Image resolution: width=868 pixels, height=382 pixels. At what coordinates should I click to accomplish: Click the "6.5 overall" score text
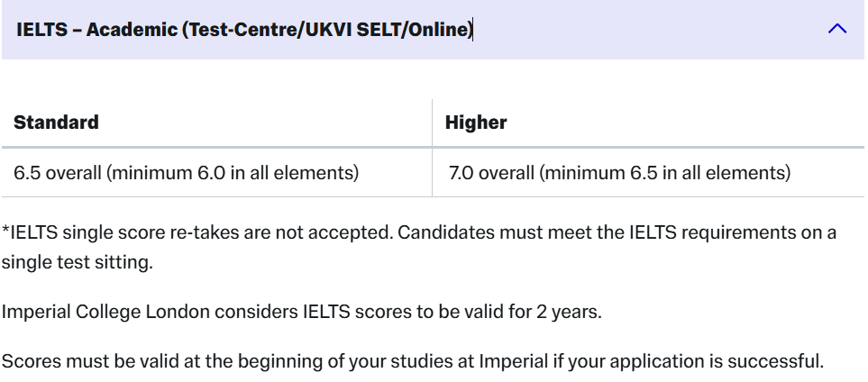pyautogui.click(x=59, y=172)
